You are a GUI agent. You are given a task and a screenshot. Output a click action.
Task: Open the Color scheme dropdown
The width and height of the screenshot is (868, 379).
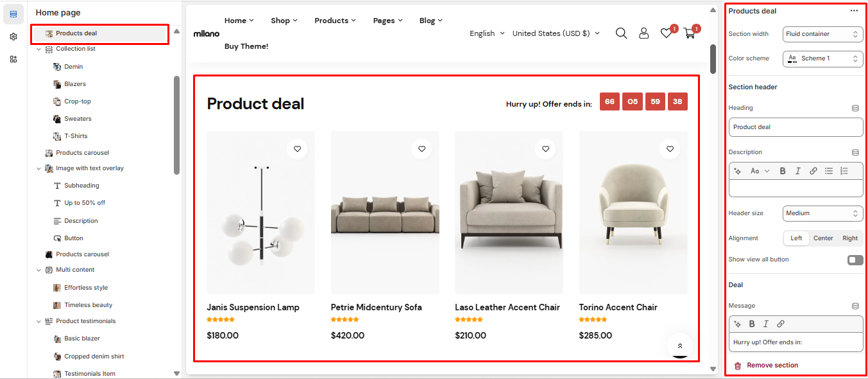[823, 58]
